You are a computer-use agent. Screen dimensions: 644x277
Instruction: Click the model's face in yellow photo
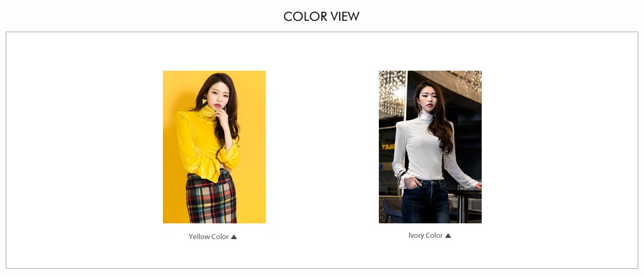[x=218, y=98]
